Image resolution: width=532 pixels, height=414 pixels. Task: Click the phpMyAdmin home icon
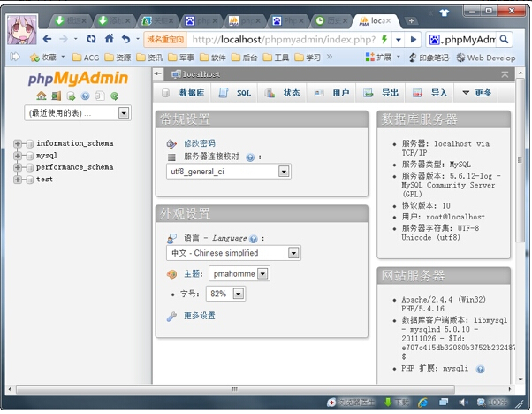click(41, 96)
